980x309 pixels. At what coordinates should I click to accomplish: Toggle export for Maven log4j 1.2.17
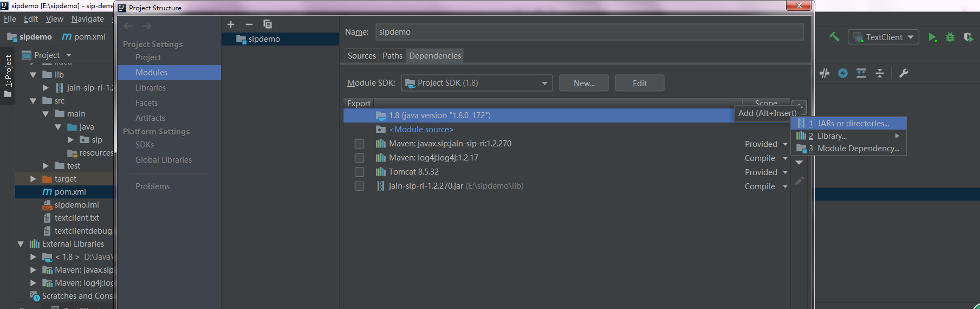[359, 158]
